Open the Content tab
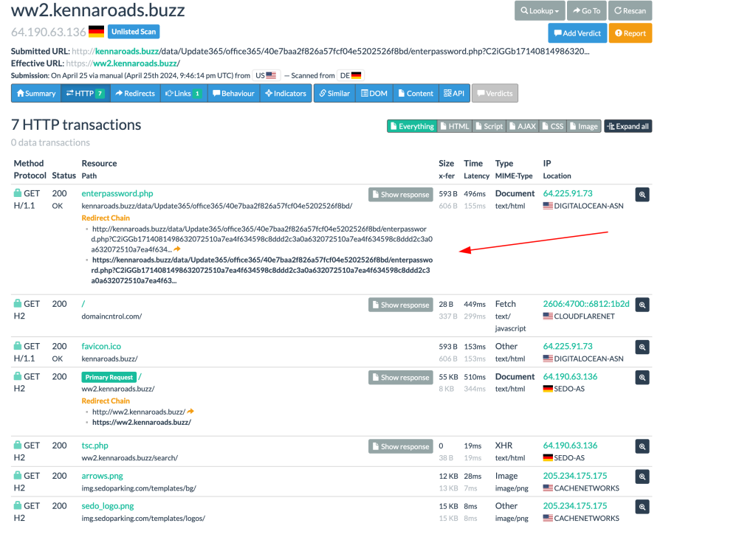756x540 pixels. (x=416, y=94)
